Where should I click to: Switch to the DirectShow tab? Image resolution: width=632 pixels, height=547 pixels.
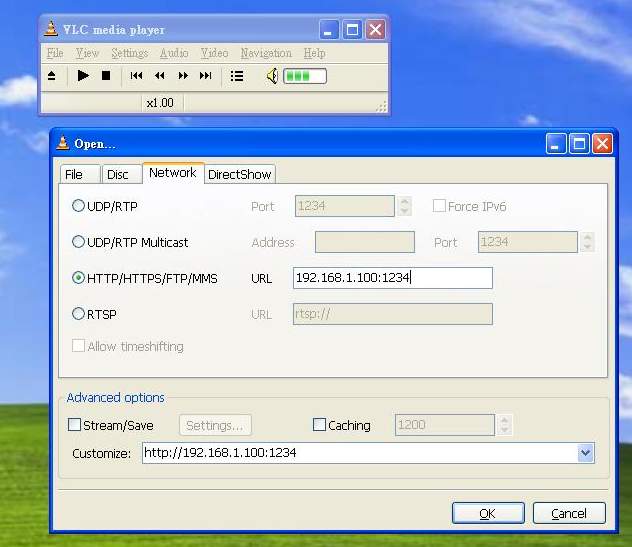[x=239, y=174]
